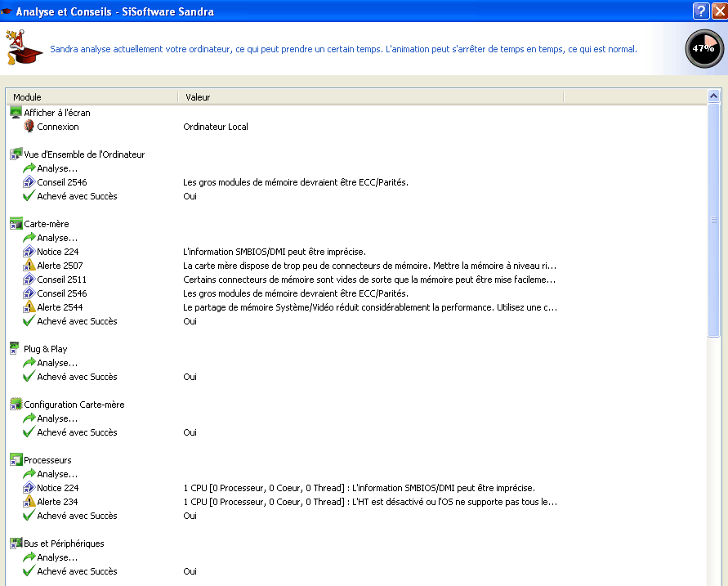
Task: Click the Connexion row icon
Action: tap(29, 127)
